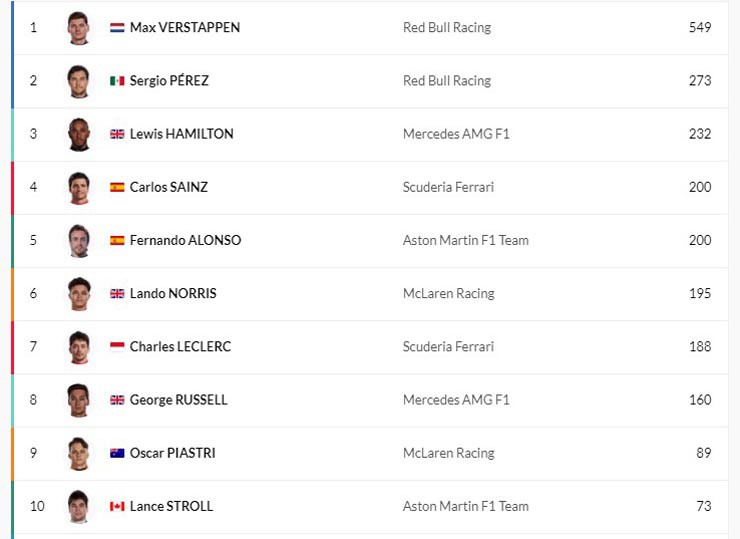Click Verstappen's 549 points value
This screenshot has height=539, width=740.
[700, 27]
